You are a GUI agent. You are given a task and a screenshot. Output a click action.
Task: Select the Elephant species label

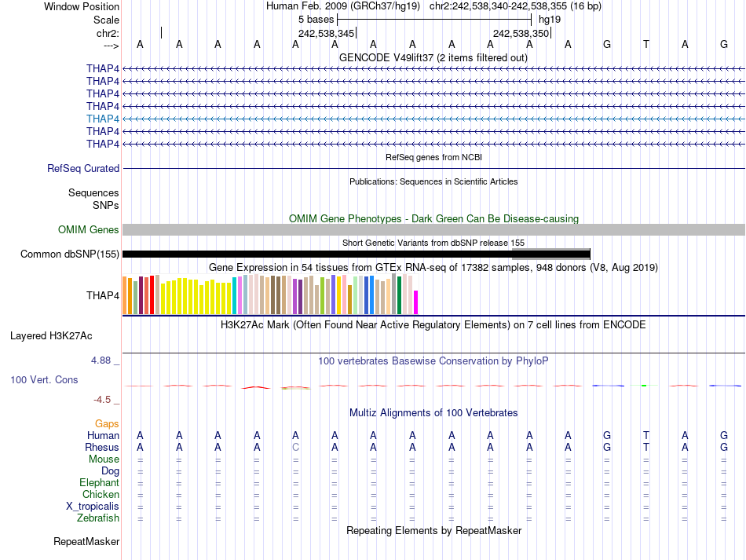click(x=99, y=483)
